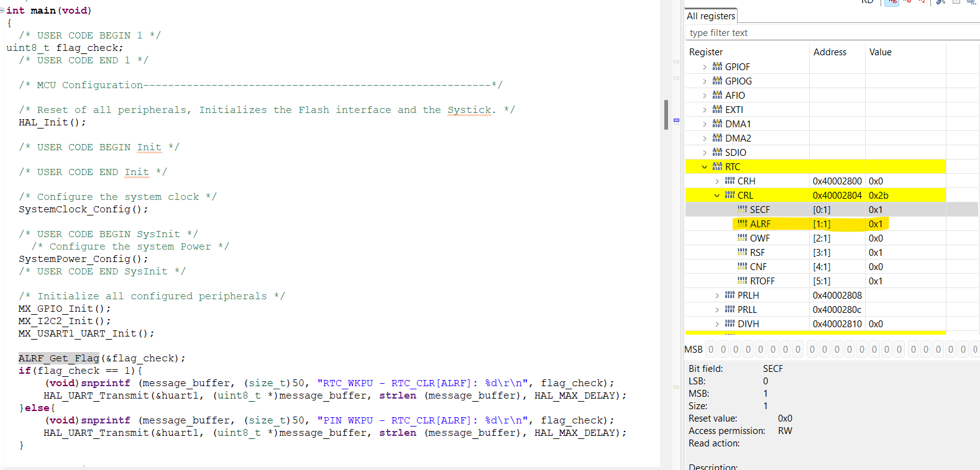The height and width of the screenshot is (470, 980).
Task: Click the HAL_Init() call in the code
Action: click(x=52, y=122)
